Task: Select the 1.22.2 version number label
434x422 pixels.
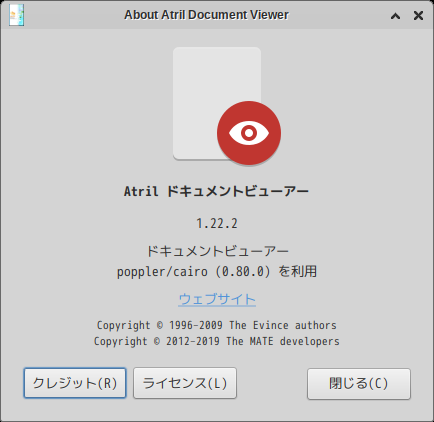Action: click(x=217, y=223)
